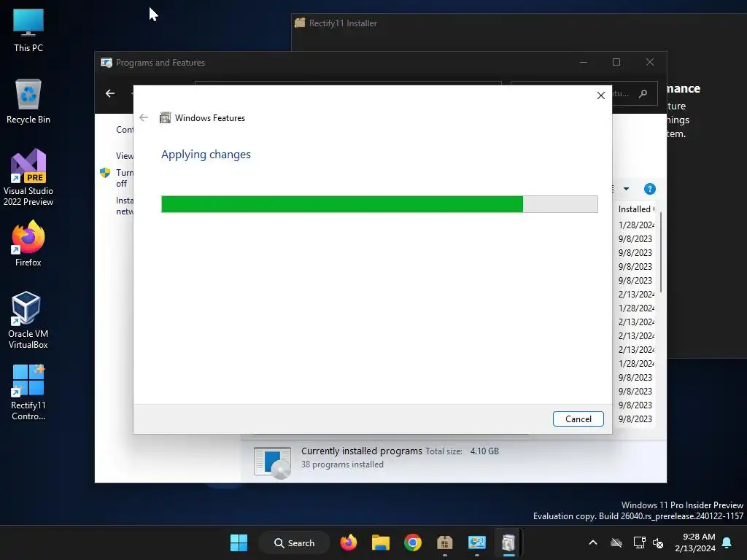Image resolution: width=747 pixels, height=560 pixels.
Task: Click the taskbar Search box
Action: (x=294, y=542)
